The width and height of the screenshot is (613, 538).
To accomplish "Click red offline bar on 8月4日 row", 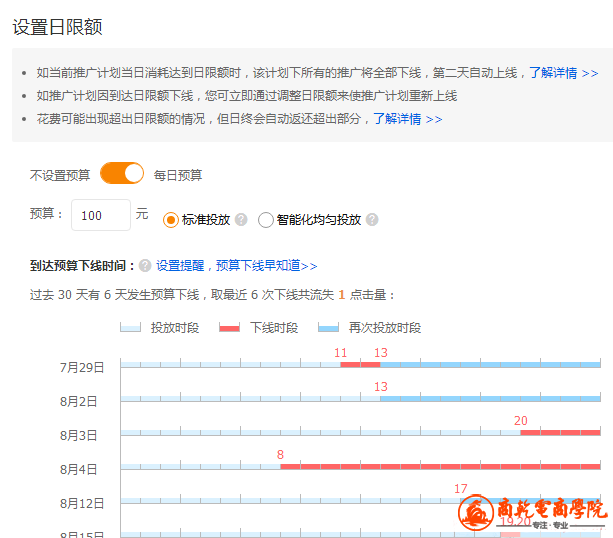I will tap(440, 466).
